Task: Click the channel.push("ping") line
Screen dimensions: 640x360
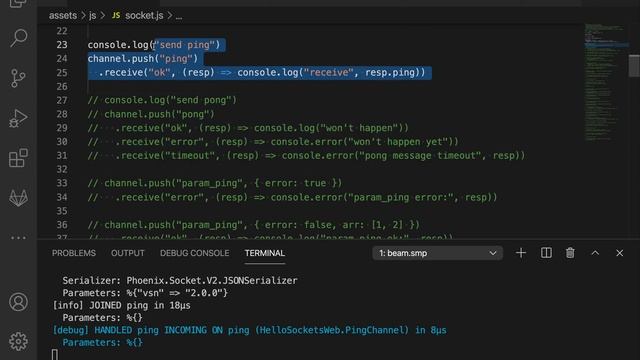Action: 143,59
